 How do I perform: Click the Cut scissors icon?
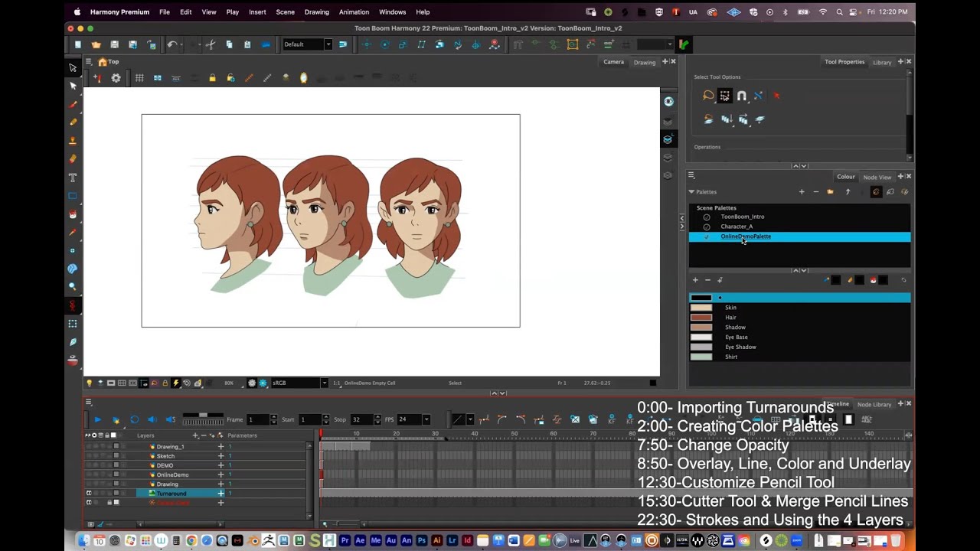coord(211,44)
